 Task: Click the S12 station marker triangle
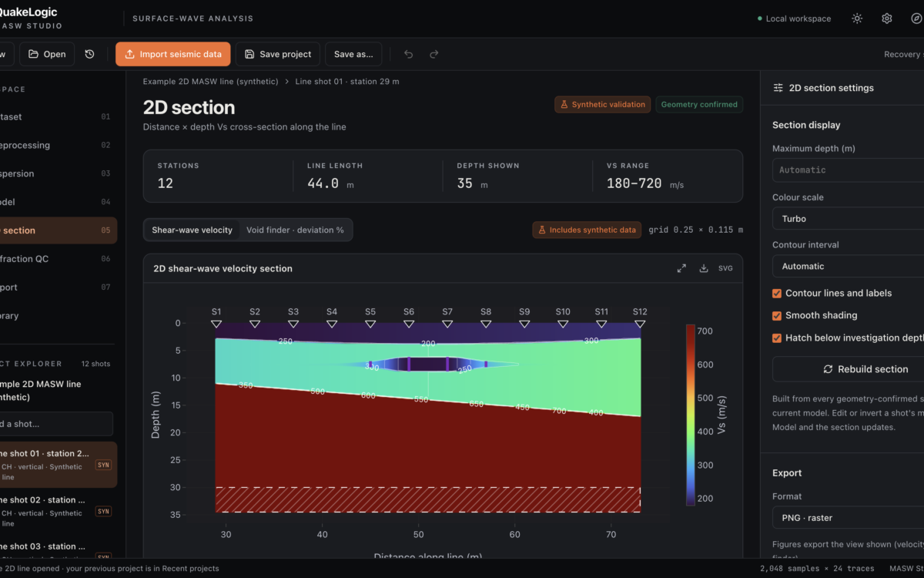640,324
